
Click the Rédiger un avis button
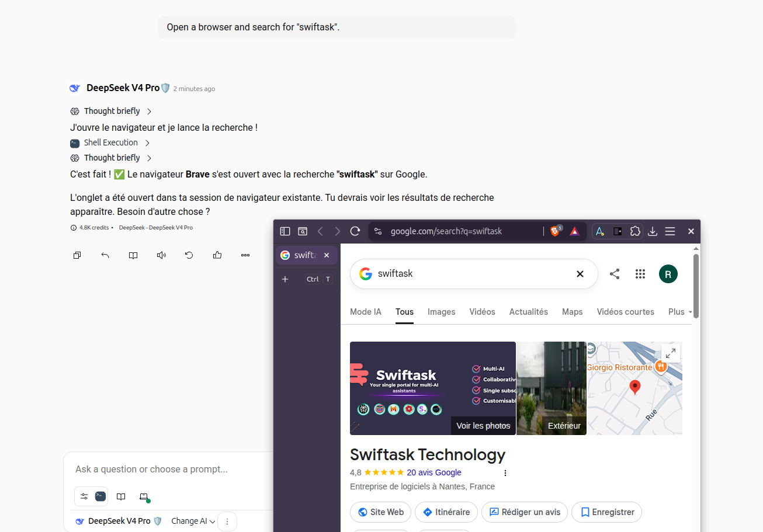[x=525, y=512]
